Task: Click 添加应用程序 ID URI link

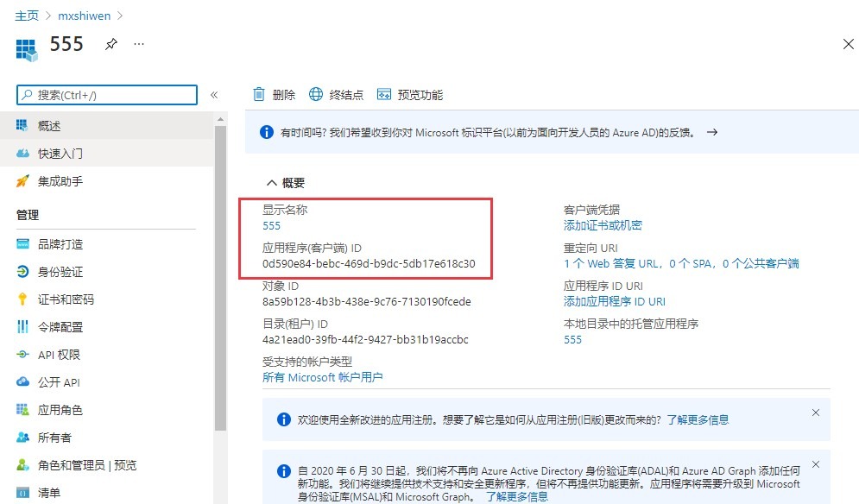Action: point(615,301)
